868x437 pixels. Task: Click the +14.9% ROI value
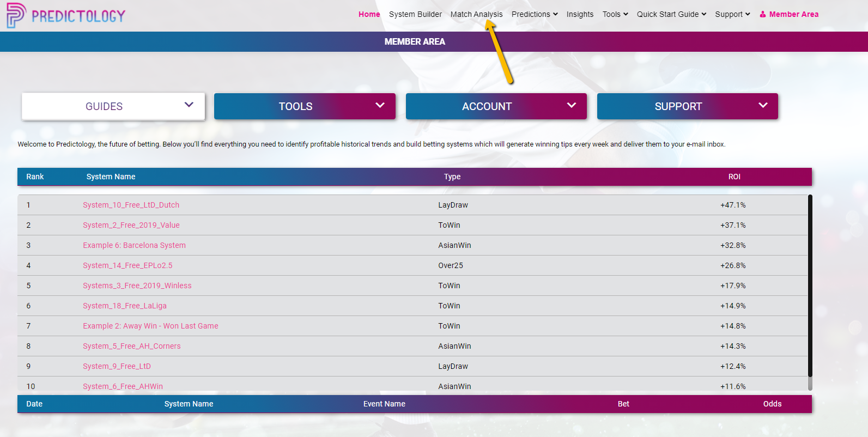pyautogui.click(x=733, y=306)
